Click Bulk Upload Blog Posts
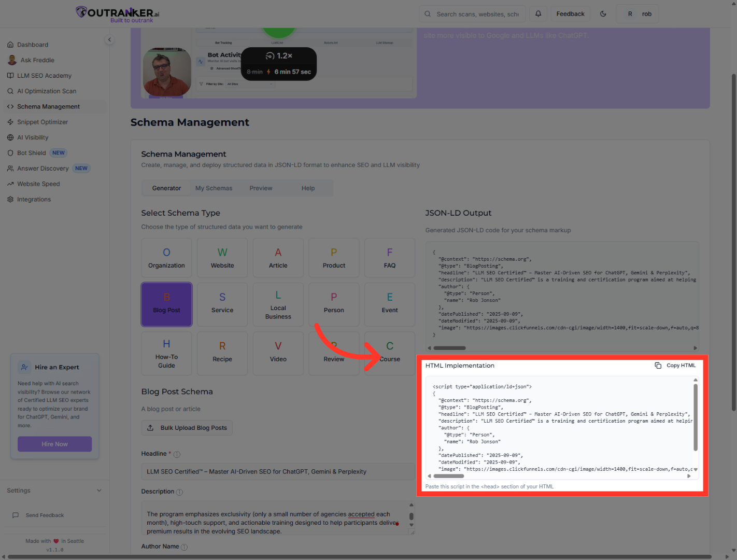Image resolution: width=737 pixels, height=560 pixels. point(187,427)
